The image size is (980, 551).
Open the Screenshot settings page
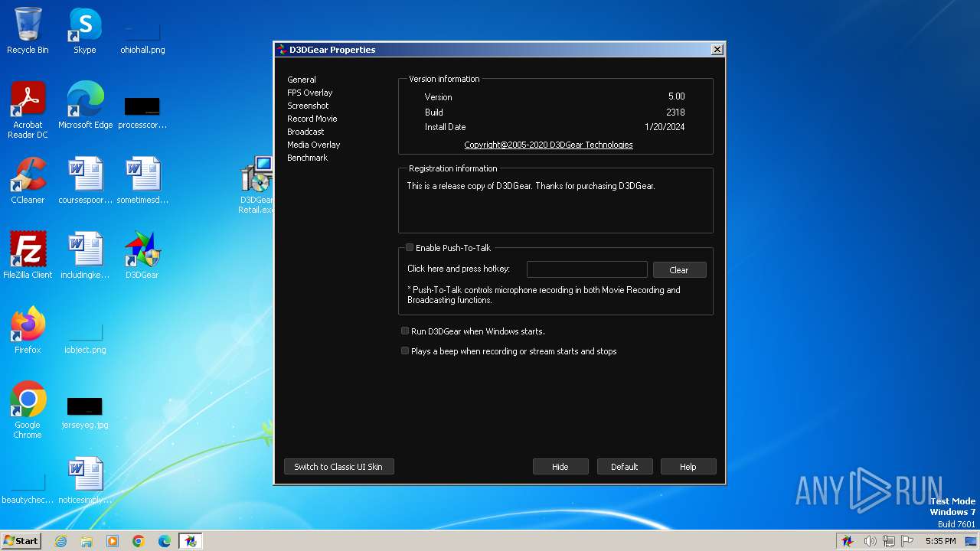pos(308,106)
